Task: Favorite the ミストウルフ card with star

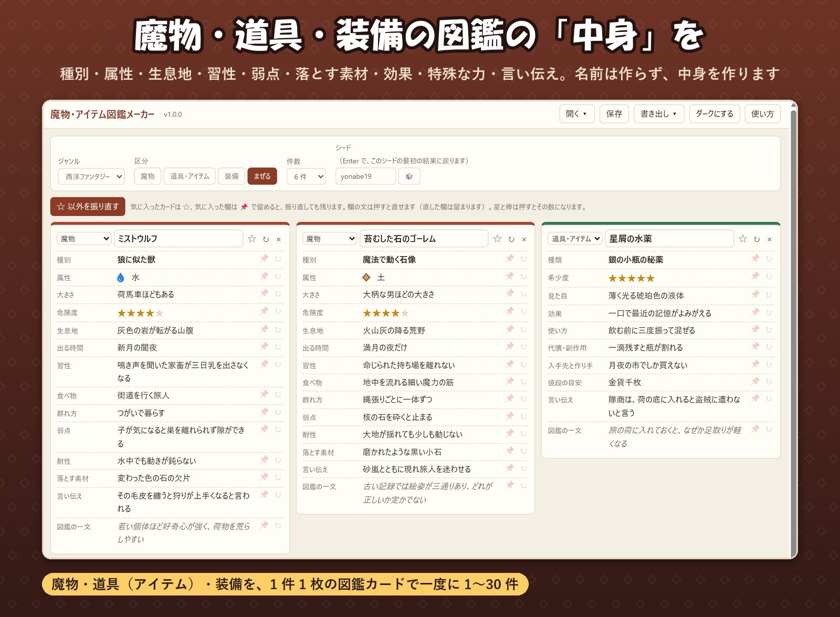Action: (252, 239)
